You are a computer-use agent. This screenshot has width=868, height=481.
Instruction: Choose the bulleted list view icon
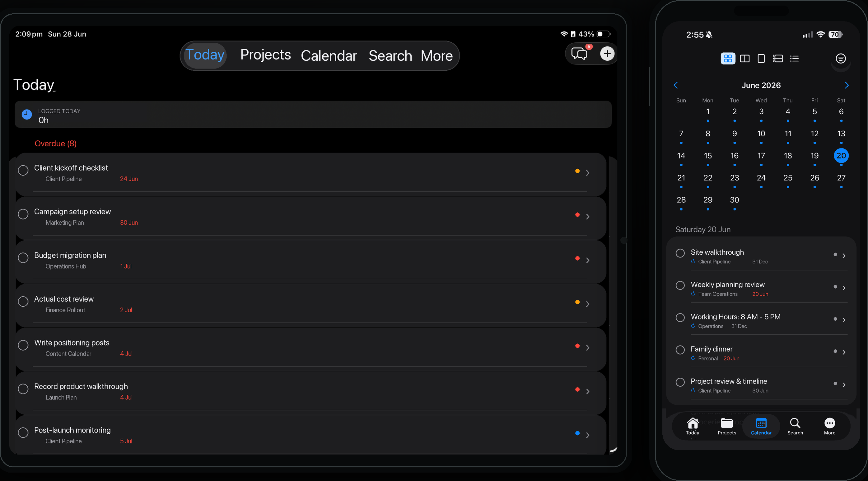[794, 58]
